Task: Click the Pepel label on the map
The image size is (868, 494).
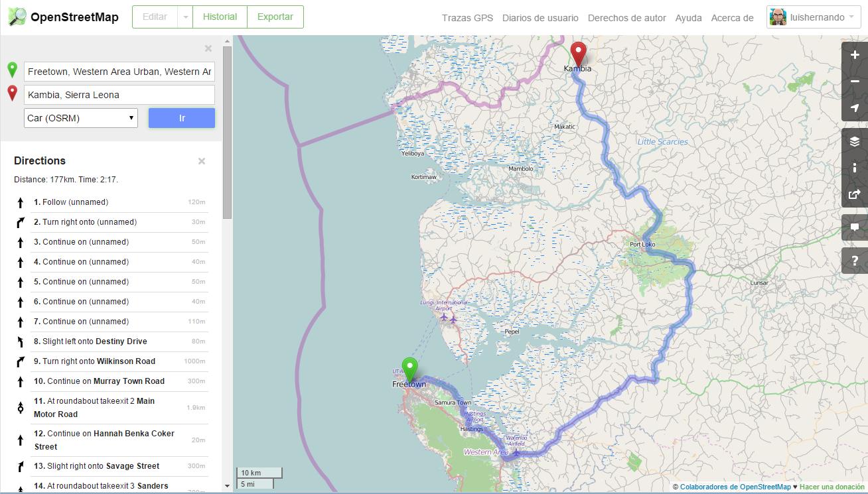Action: pyautogui.click(x=512, y=332)
